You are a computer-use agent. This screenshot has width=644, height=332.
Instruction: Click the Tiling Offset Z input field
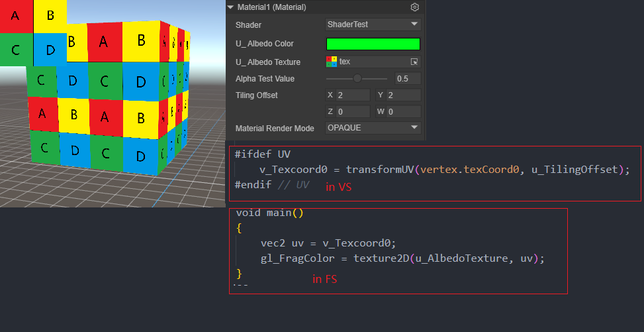(x=353, y=111)
